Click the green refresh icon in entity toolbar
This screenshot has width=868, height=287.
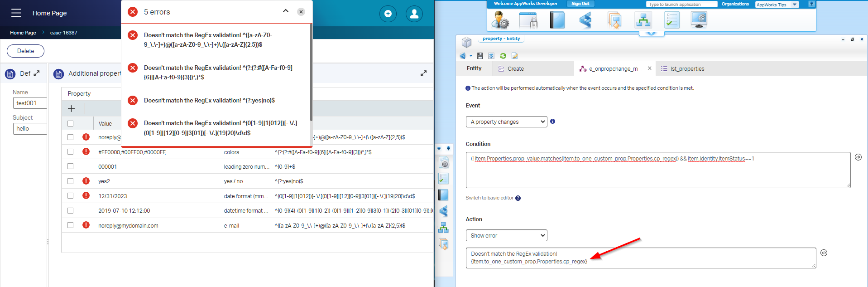click(503, 56)
